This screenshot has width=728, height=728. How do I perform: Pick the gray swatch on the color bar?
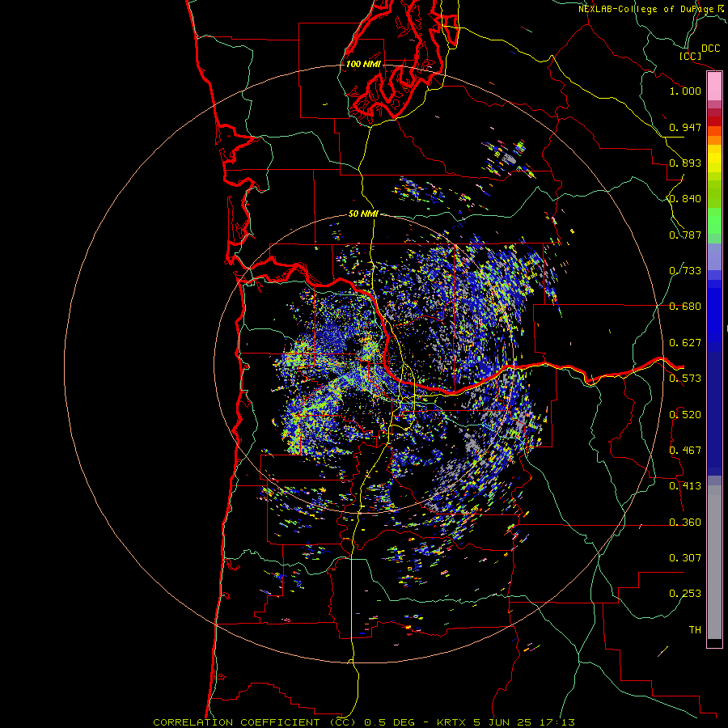(714, 562)
